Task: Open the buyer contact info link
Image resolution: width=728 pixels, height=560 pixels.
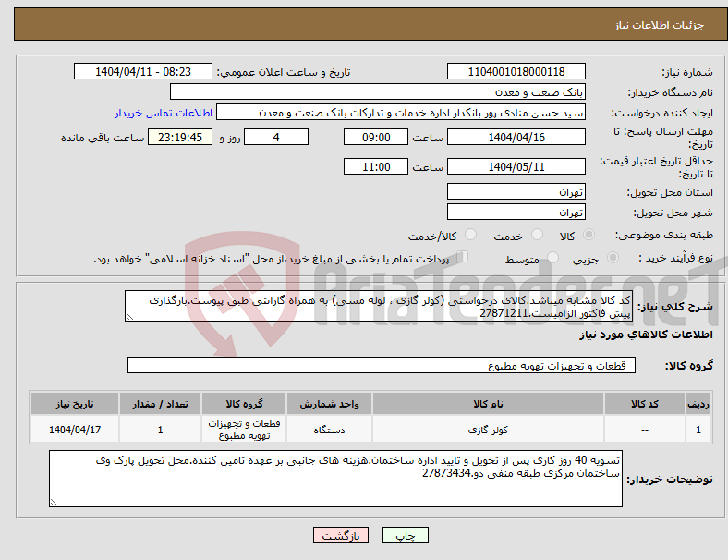Action: pos(164,113)
